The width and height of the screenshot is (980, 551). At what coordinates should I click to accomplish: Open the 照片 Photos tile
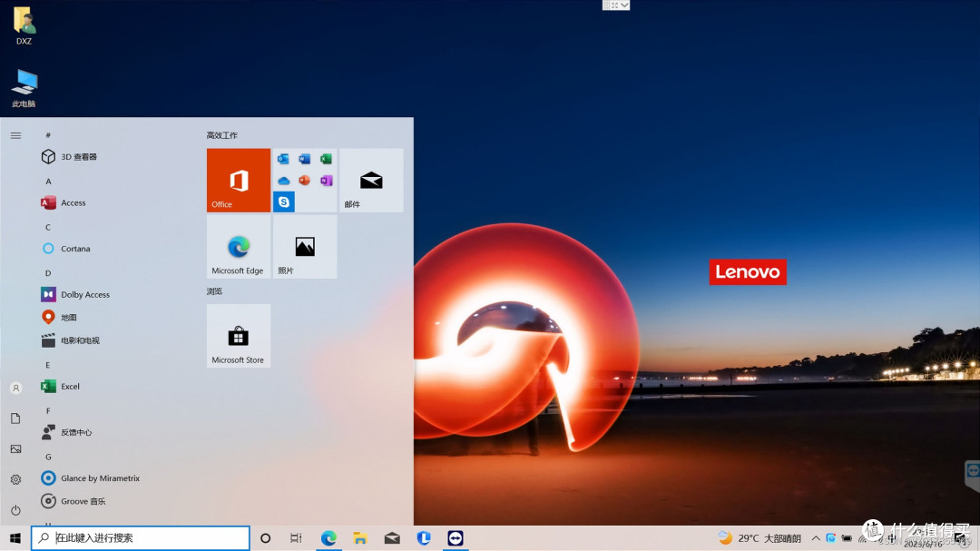(x=305, y=246)
